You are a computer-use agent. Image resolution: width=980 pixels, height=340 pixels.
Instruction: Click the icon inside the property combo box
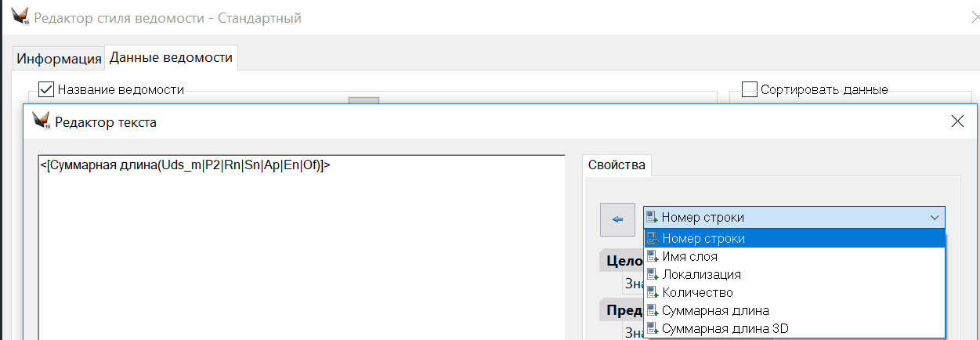coord(652,218)
